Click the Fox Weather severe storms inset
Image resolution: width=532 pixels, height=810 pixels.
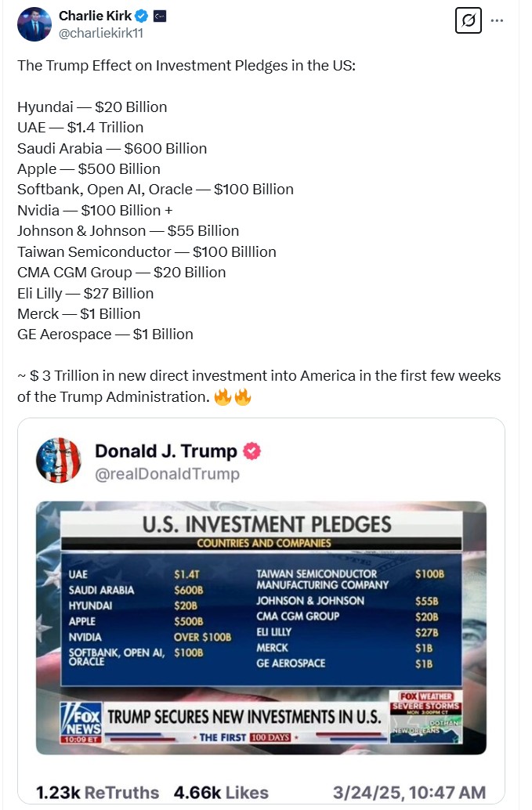click(x=425, y=716)
